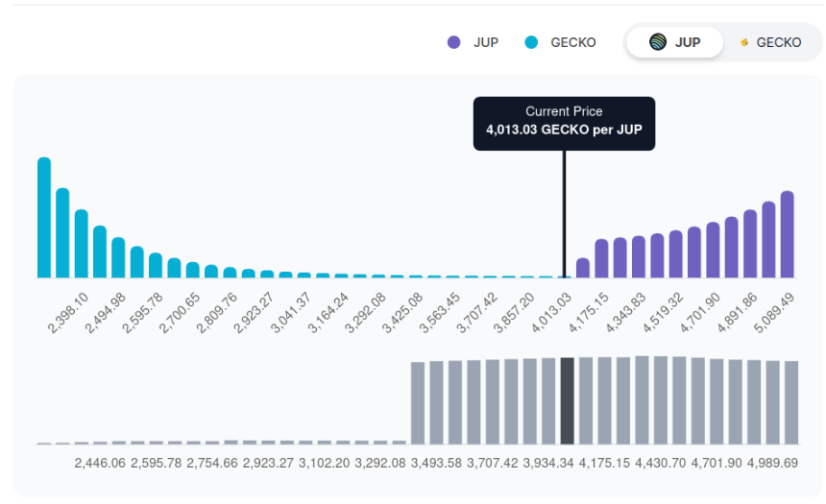Click the JUP legend text label
This screenshot has width=826, height=504.
point(486,42)
